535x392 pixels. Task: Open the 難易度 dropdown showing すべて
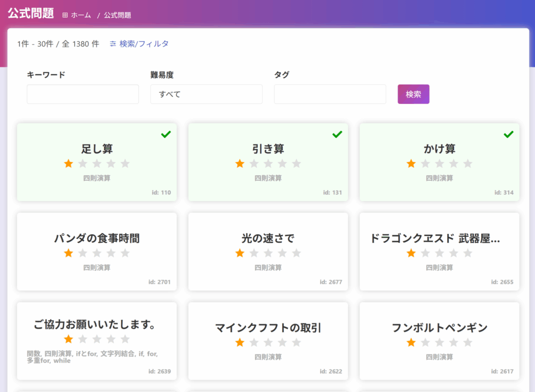click(206, 94)
